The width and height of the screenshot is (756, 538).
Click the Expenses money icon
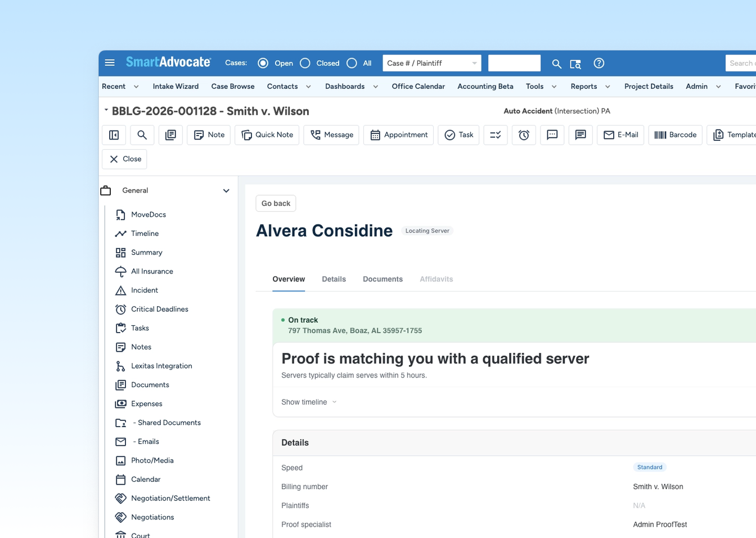pyautogui.click(x=120, y=403)
